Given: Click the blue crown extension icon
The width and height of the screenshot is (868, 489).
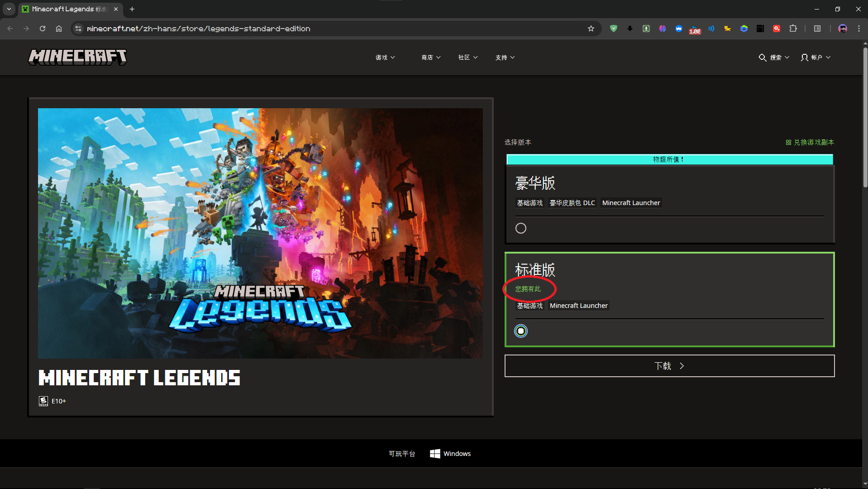Looking at the screenshot, I should [x=679, y=29].
